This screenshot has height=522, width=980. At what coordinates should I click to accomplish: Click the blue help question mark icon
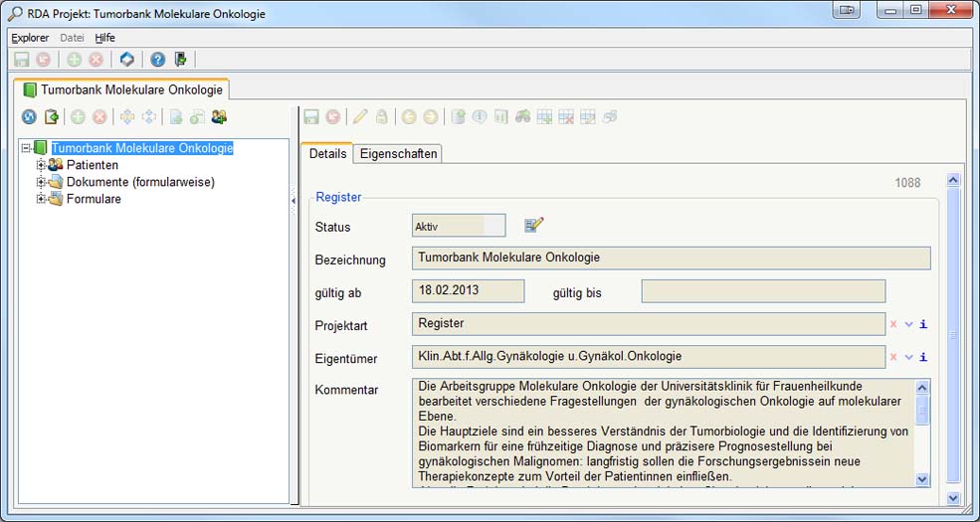click(157, 60)
